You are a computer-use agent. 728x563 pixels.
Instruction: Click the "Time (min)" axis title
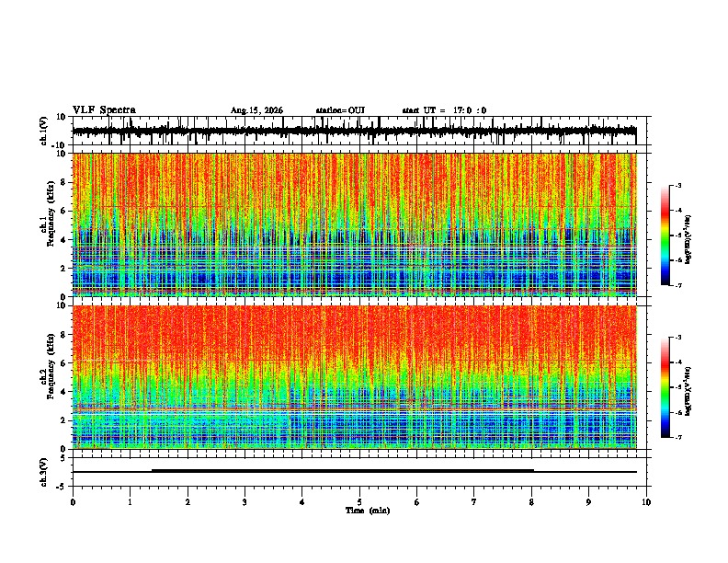coord(368,511)
